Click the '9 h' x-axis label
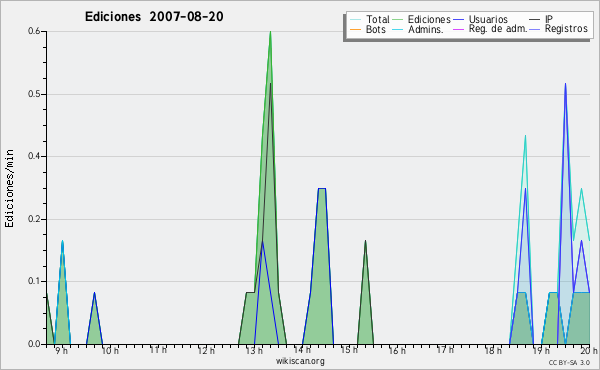600x370 pixels. [x=61, y=350]
